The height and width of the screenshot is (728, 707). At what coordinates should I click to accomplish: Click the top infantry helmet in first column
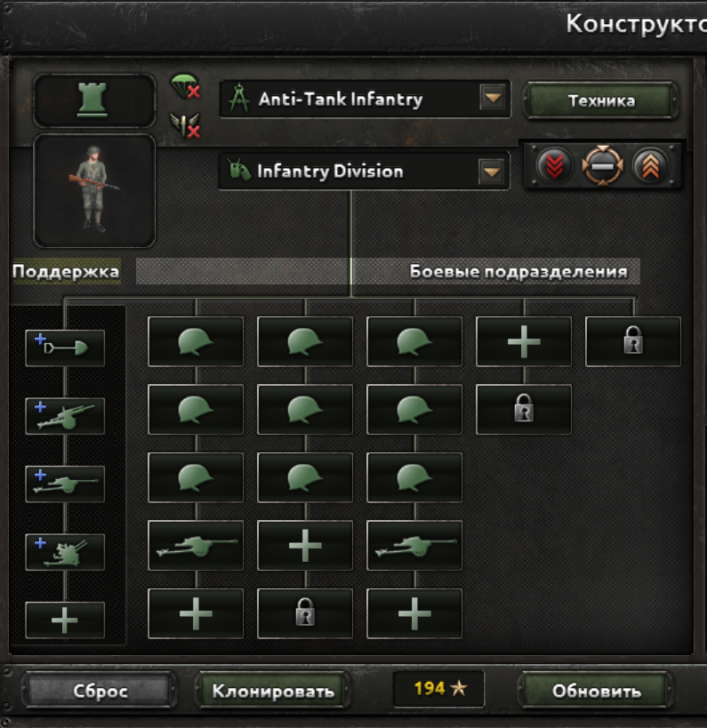pyautogui.click(x=196, y=341)
